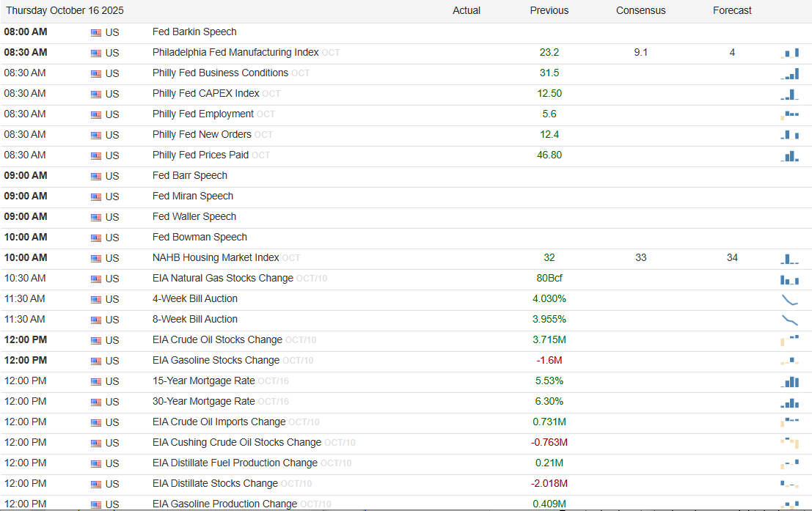812x511 pixels.
Task: Open chart icon for Philadelphia Fed Manufacturing Index
Action: tap(790, 53)
